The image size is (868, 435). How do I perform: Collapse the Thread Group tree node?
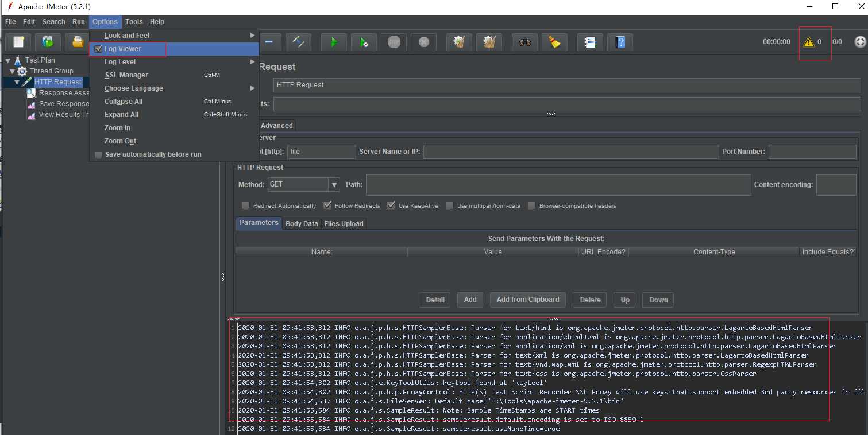(13, 71)
